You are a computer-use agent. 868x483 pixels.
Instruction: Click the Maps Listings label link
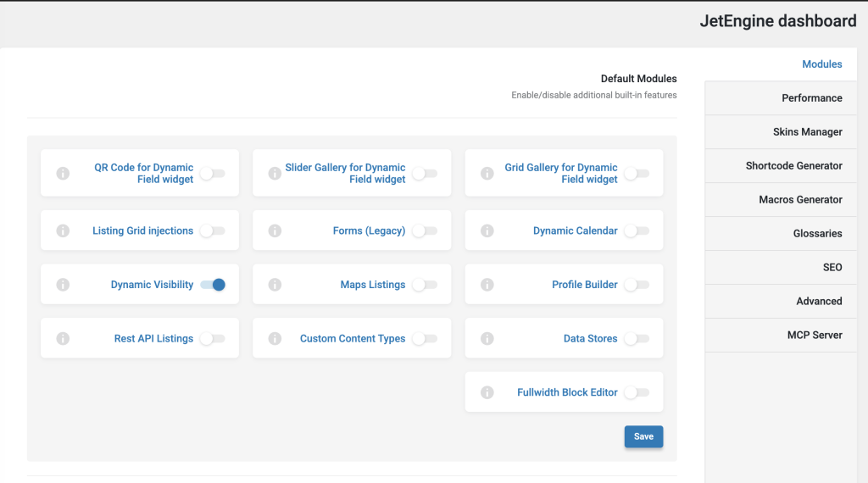pyautogui.click(x=373, y=285)
